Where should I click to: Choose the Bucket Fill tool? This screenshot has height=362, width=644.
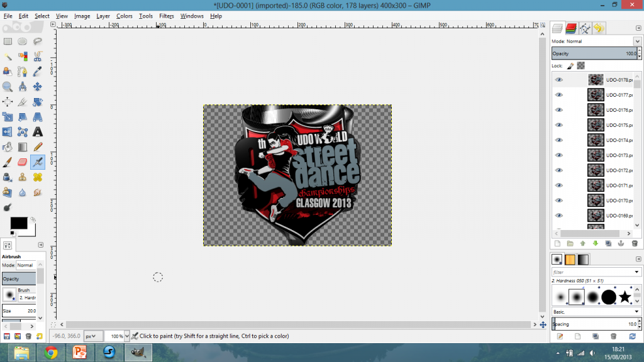click(x=8, y=147)
